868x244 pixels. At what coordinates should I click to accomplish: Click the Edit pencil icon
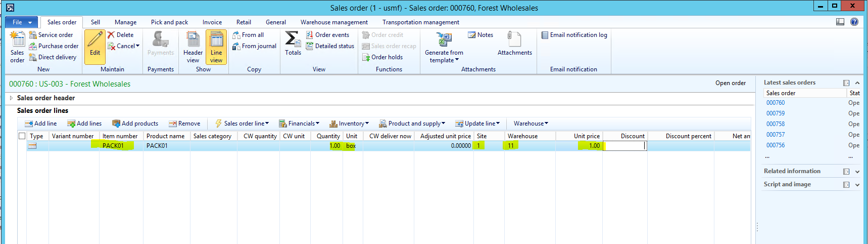(x=95, y=39)
